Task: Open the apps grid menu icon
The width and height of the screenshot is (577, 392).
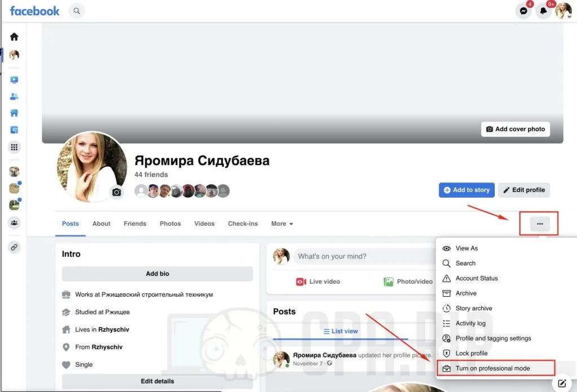Action: tap(14, 147)
